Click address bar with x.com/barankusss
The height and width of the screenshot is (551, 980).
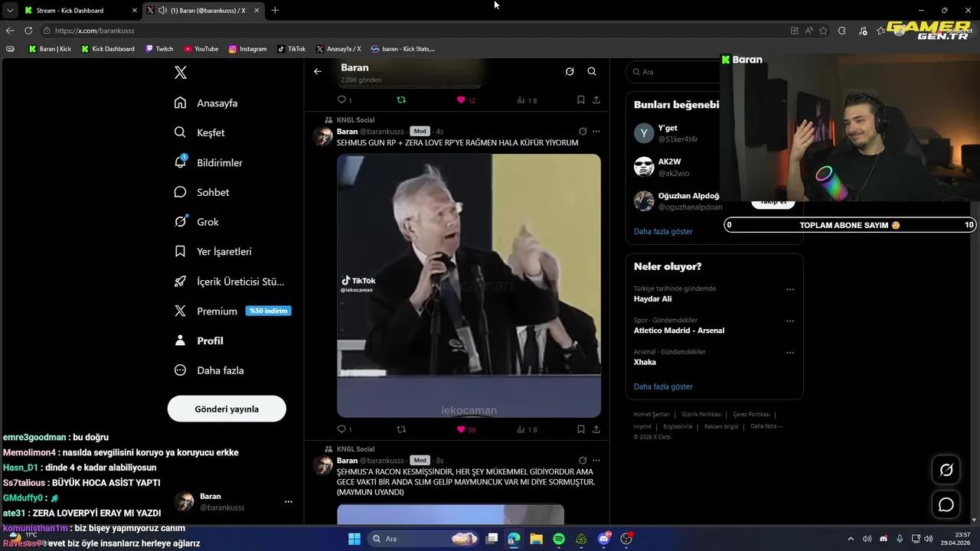(413, 31)
